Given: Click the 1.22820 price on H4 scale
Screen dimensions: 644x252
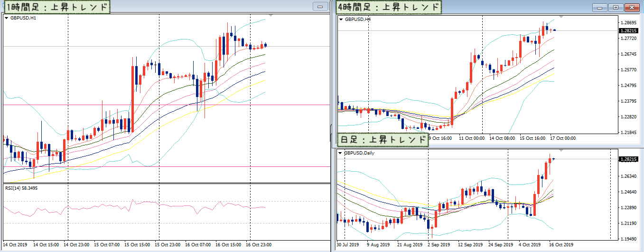Looking at the screenshot, I should coord(628,116).
